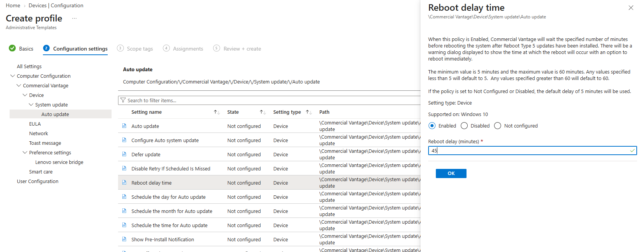Viewport: 644px width, 252px height.
Task: Click icon beside Show Pre-Install Notification
Action: click(124, 239)
